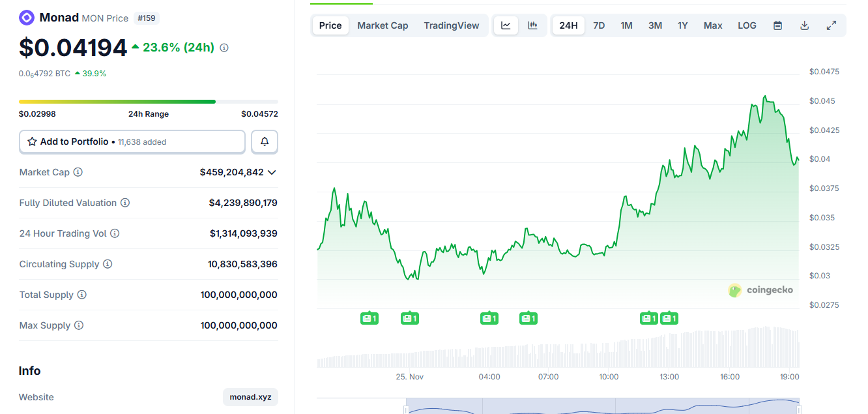Image resolution: width=868 pixels, height=414 pixels.
Task: Click the star to add Monad to watchlist
Action: pyautogui.click(x=32, y=141)
